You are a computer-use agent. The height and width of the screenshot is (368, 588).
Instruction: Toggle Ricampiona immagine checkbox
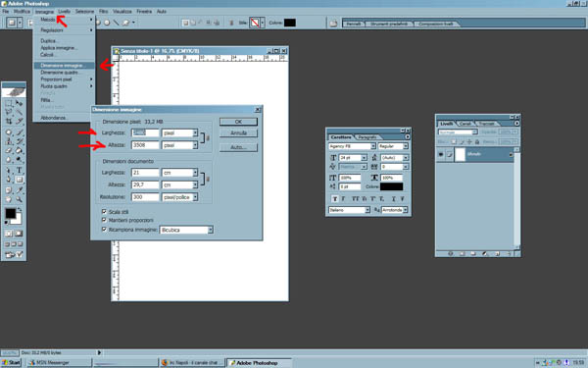coord(104,229)
